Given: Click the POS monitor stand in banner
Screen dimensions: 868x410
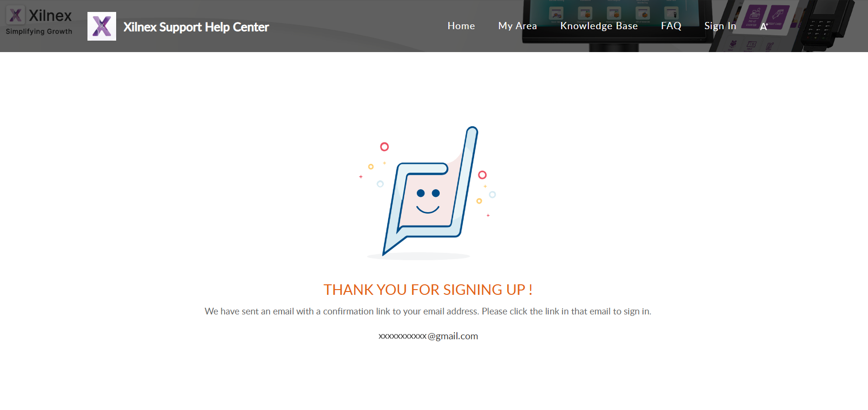Looking at the screenshot, I should tap(614, 47).
